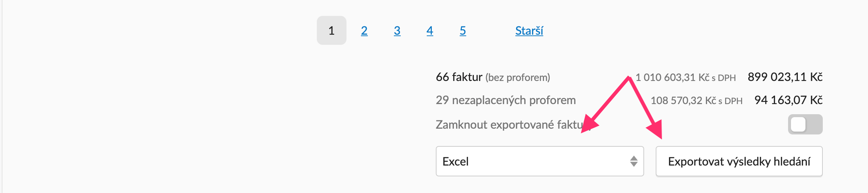Click the 94 163,07 Kč proforma total
Viewport: 868px width, 193px height.
click(788, 100)
